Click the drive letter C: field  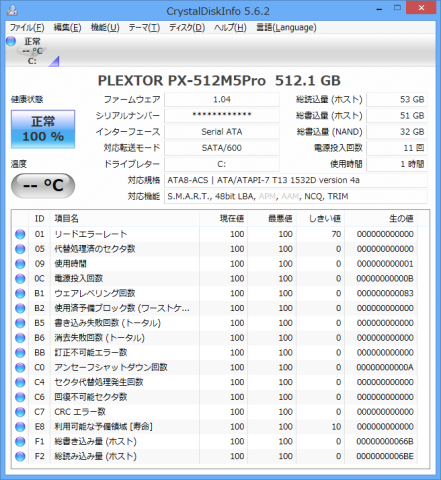[x=222, y=164]
